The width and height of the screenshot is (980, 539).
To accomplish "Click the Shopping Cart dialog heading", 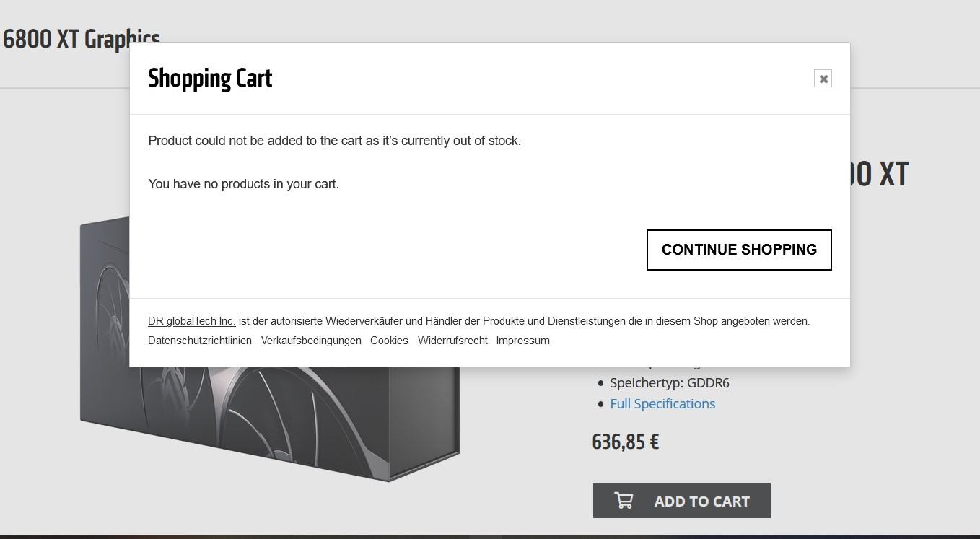I will click(x=210, y=79).
